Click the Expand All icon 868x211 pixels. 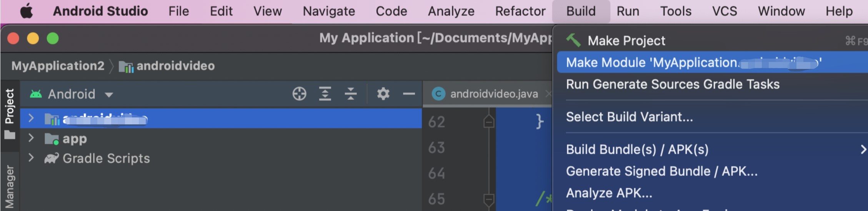[x=325, y=94]
